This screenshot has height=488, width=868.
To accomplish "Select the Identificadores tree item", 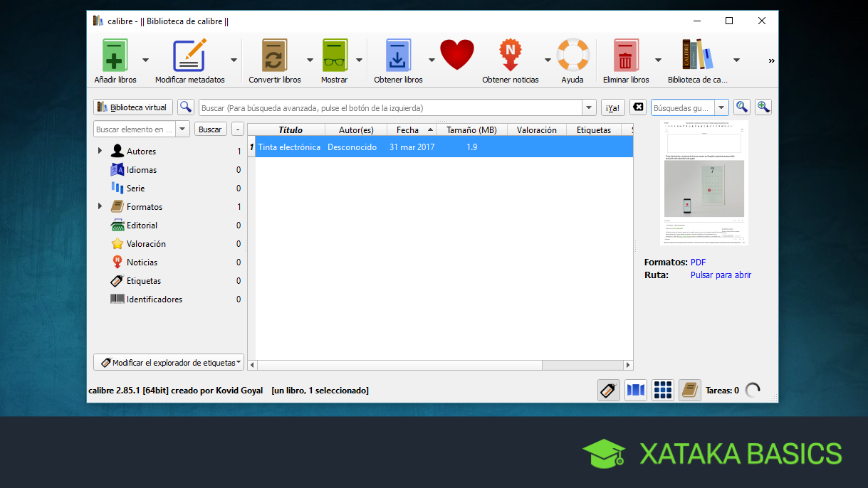I will click(155, 299).
